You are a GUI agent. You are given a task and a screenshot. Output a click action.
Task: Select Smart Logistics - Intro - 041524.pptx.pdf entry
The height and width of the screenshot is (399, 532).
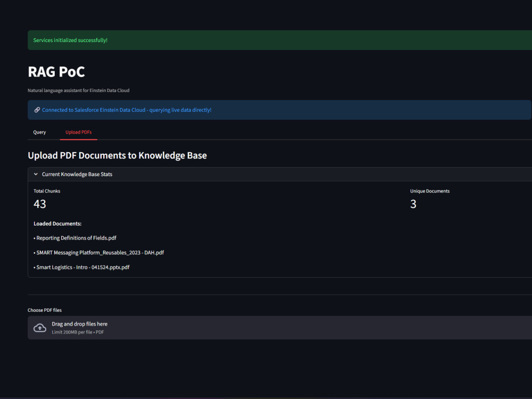pos(81,268)
